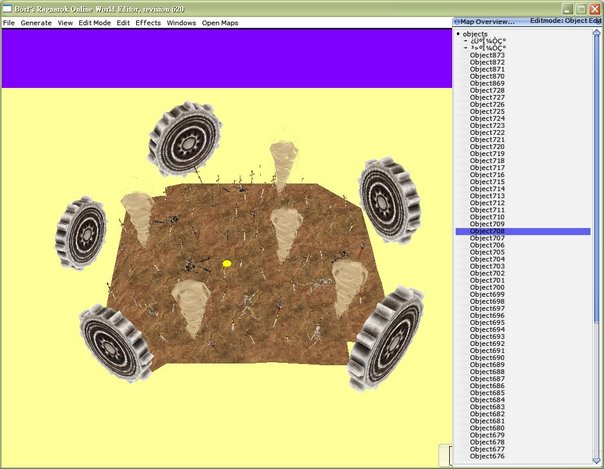Maximize the World Editor window
The image size is (604, 469).
point(581,8)
